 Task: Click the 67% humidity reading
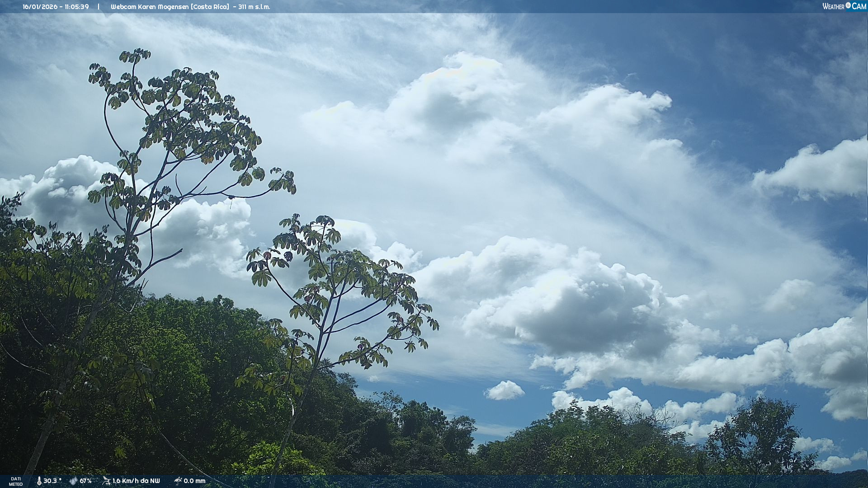tap(86, 481)
